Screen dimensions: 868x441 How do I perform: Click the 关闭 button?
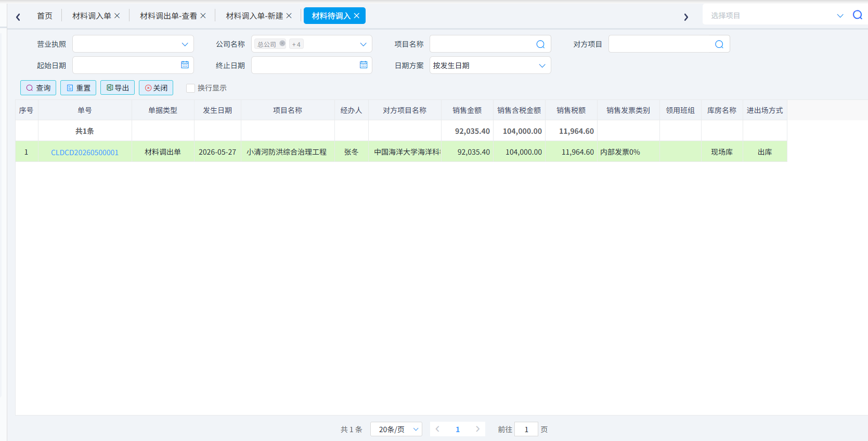pyautogui.click(x=156, y=88)
